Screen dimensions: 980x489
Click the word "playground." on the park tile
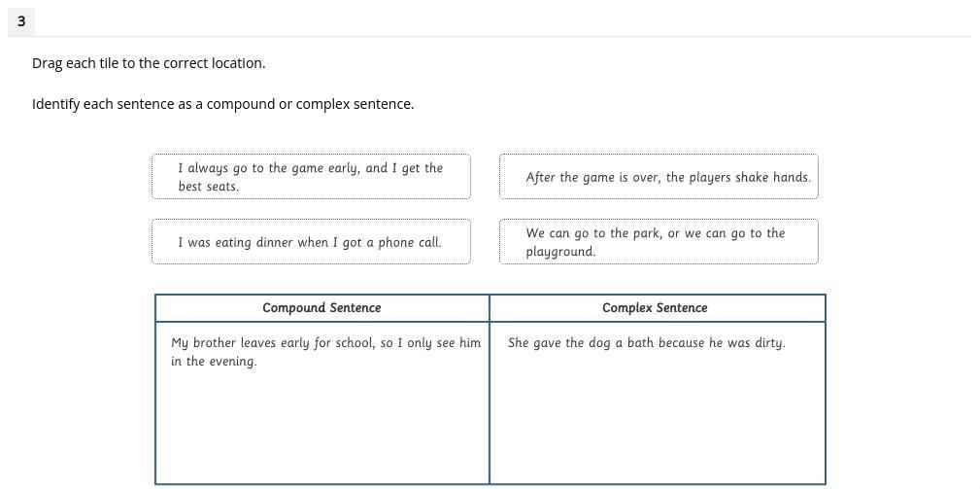tap(560, 252)
